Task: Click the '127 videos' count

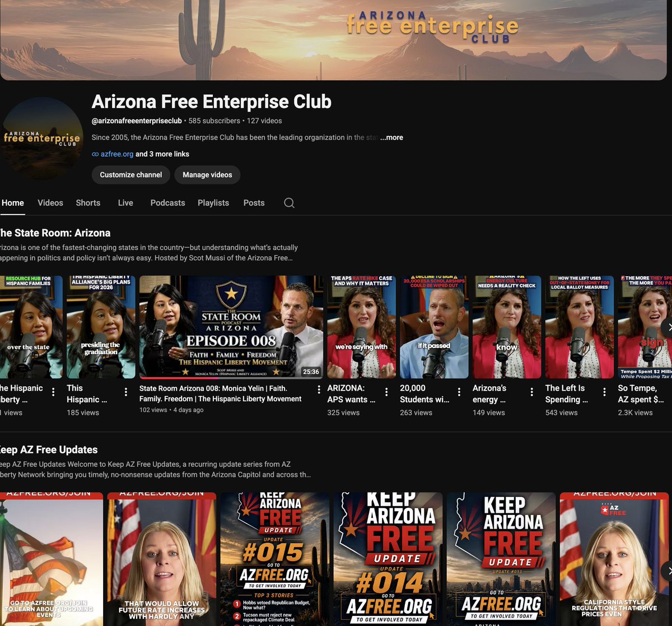Action: tap(264, 120)
